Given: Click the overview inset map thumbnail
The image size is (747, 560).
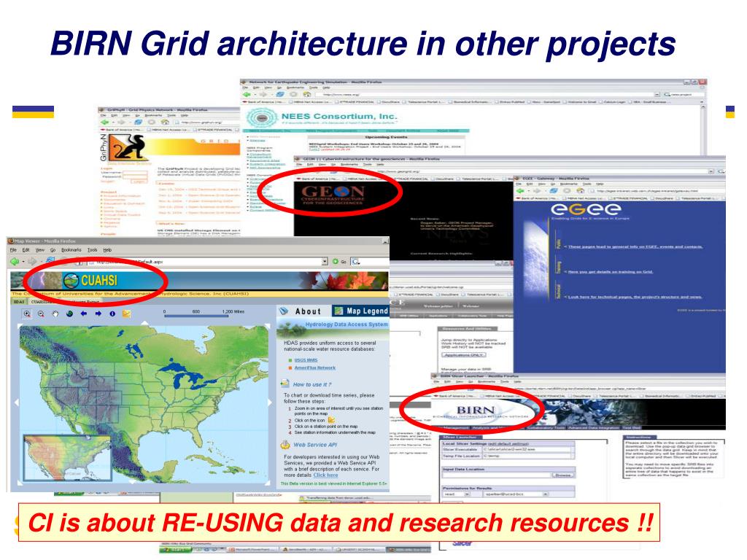Looking at the screenshot, I should [67, 457].
